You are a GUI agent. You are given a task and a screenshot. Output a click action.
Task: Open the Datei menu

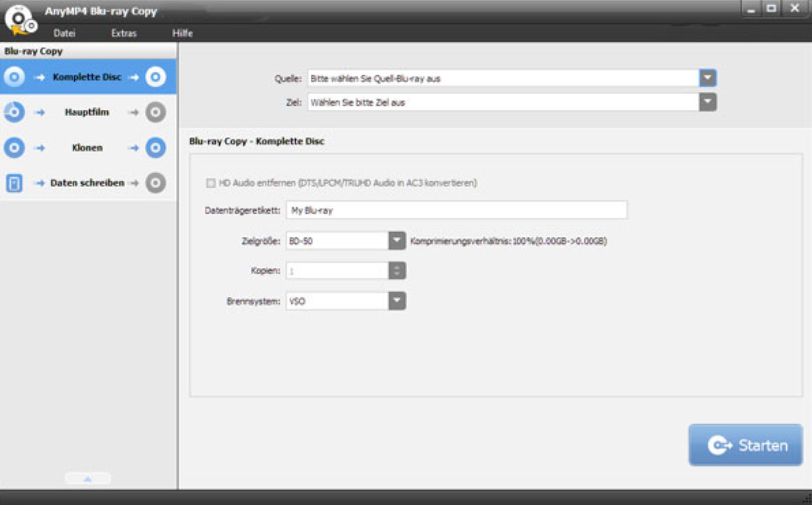(65, 33)
